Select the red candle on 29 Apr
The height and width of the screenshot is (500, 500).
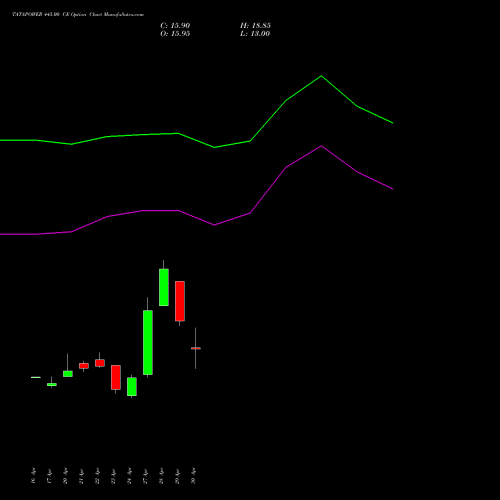tap(180, 301)
